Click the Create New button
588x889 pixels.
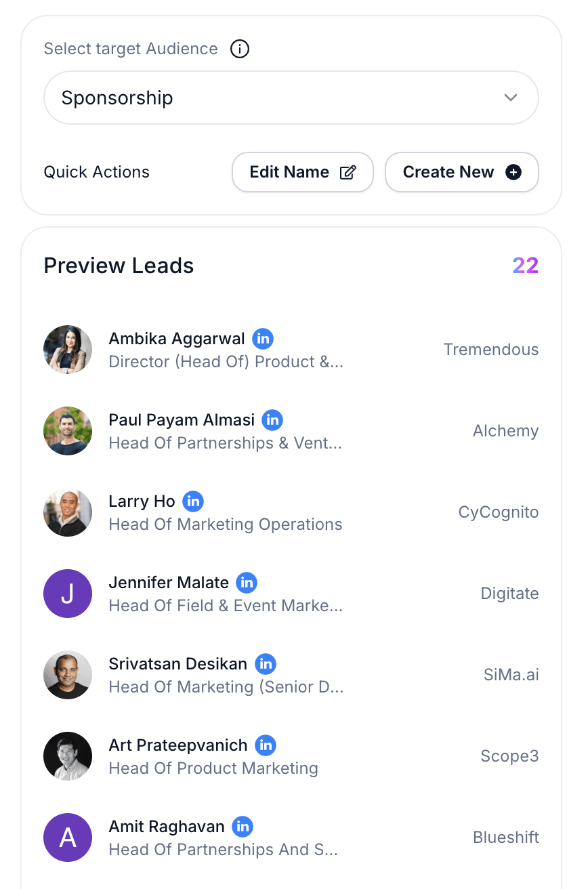click(461, 172)
